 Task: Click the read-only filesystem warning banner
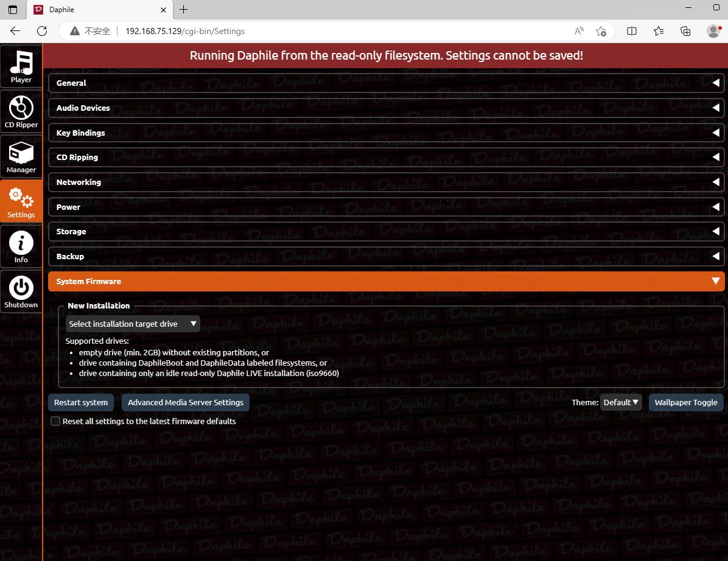386,56
